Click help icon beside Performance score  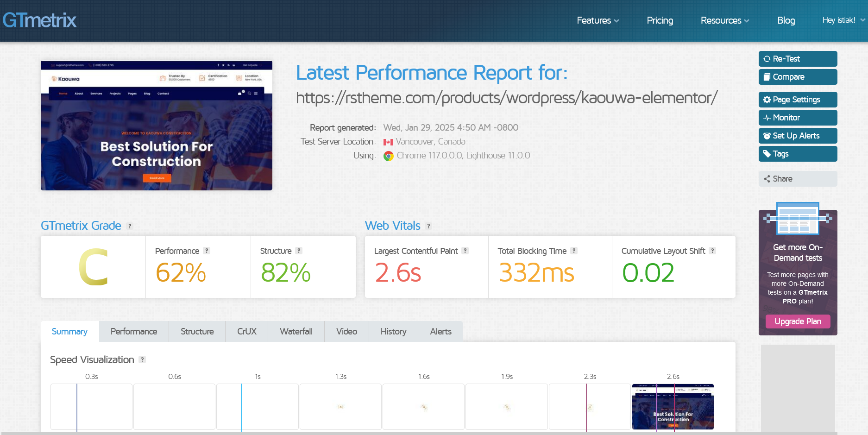pyautogui.click(x=207, y=251)
